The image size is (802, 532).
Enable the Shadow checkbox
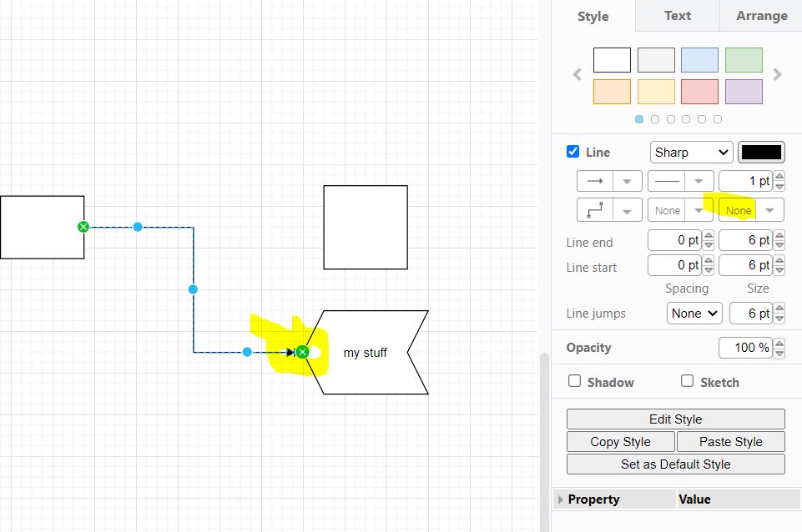574,381
